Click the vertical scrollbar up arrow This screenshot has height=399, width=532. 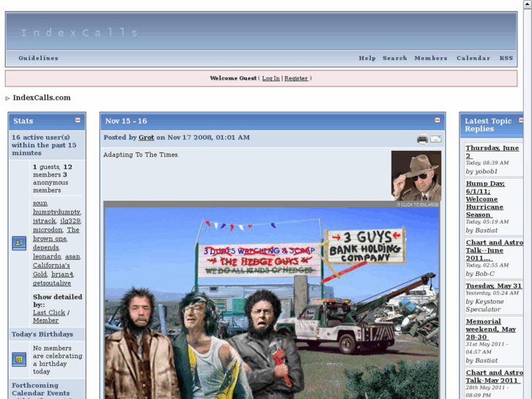528,4
